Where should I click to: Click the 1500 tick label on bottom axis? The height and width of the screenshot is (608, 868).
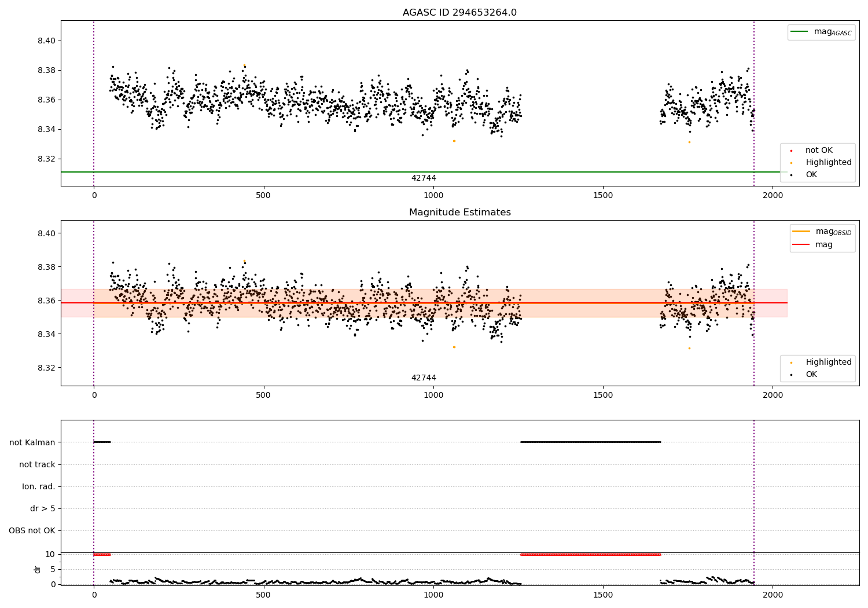(603, 595)
